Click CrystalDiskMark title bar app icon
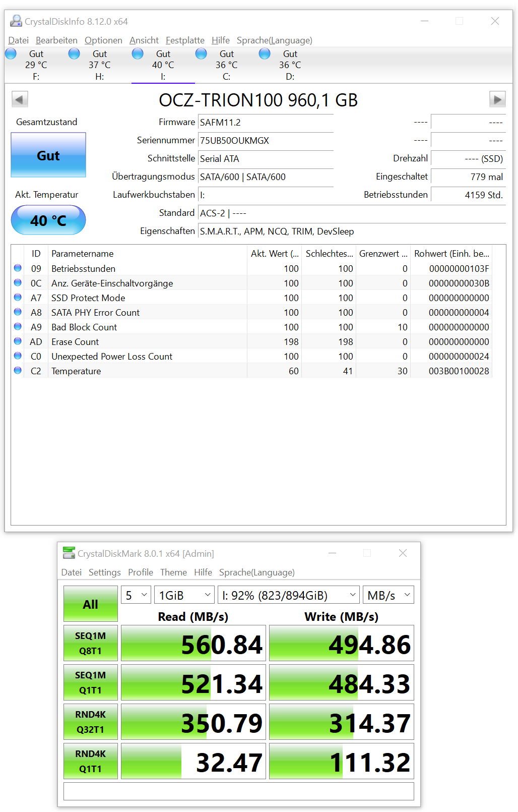Image resolution: width=518 pixels, height=812 pixels. click(69, 553)
